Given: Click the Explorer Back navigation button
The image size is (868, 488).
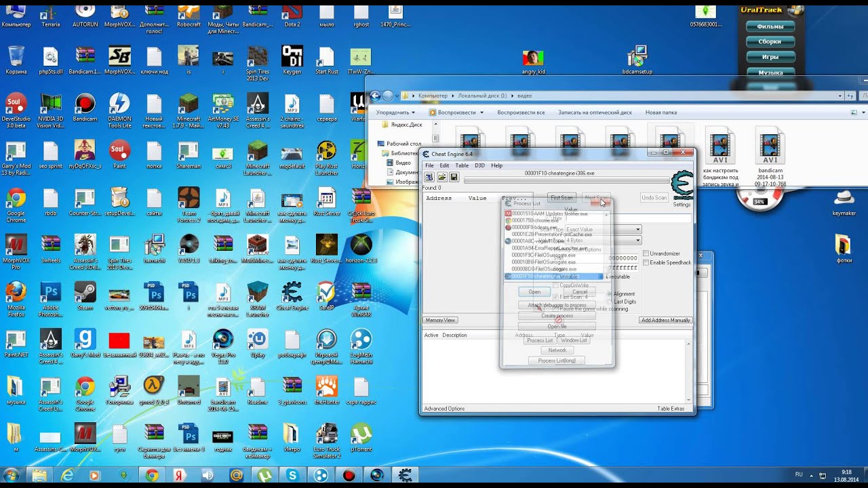Looking at the screenshot, I should (x=375, y=96).
